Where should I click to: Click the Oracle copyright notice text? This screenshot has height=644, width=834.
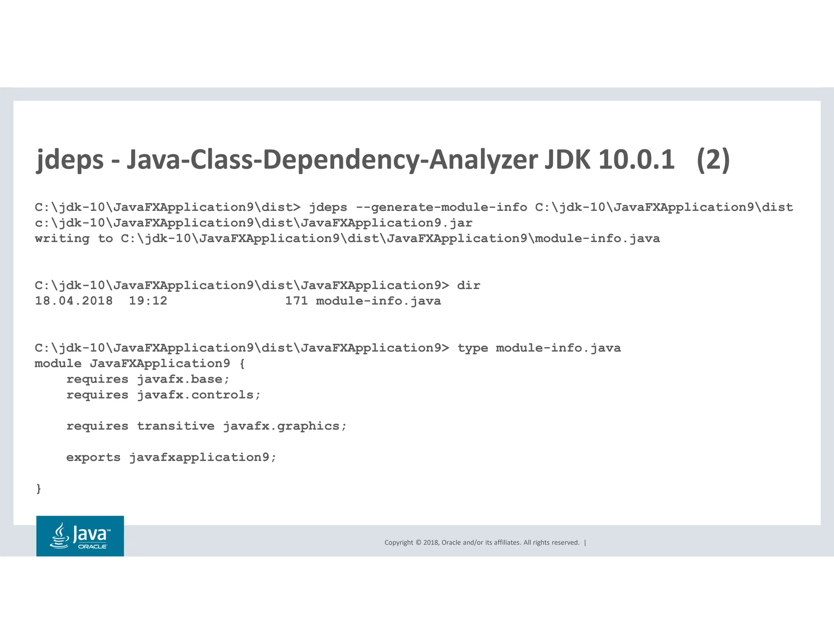pyautogui.click(x=482, y=542)
